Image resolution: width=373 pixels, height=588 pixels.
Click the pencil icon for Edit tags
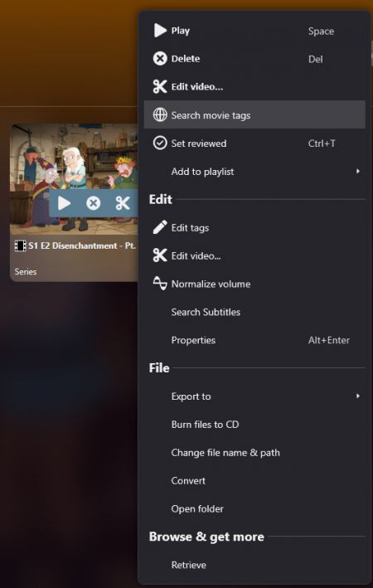coord(160,227)
